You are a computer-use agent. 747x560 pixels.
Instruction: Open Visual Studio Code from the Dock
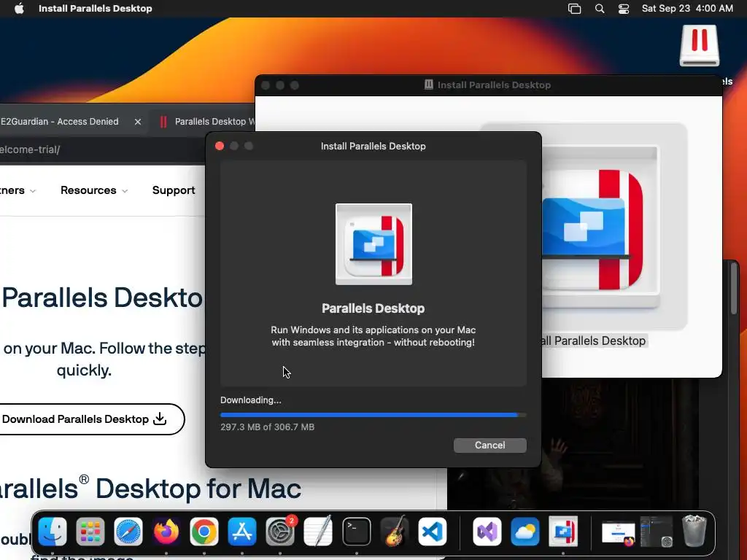click(x=433, y=532)
